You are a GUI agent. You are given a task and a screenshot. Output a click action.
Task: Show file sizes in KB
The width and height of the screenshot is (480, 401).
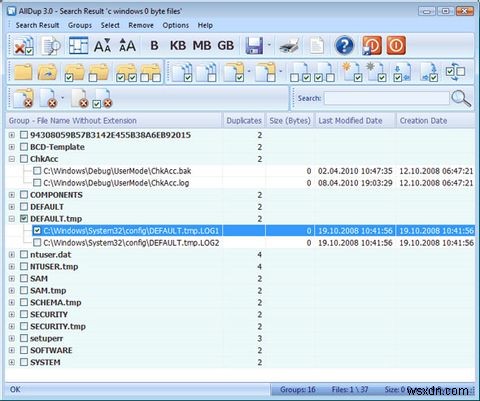178,45
